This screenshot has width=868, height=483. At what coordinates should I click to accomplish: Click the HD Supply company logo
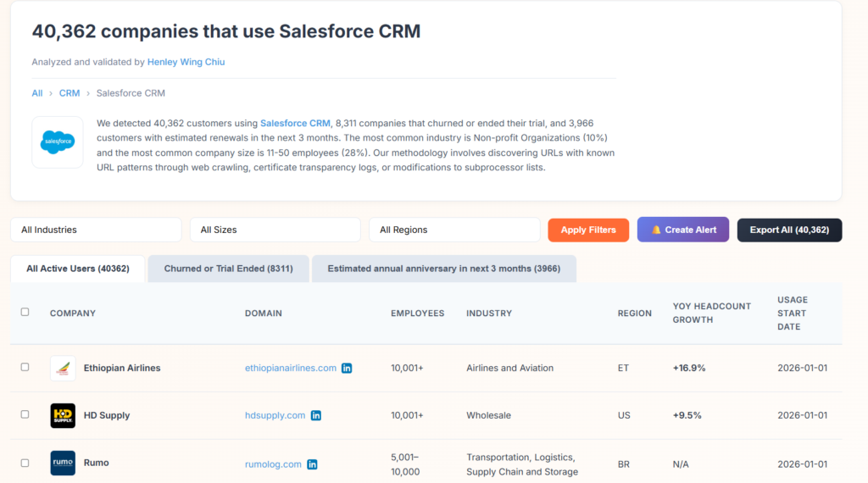pos(63,416)
